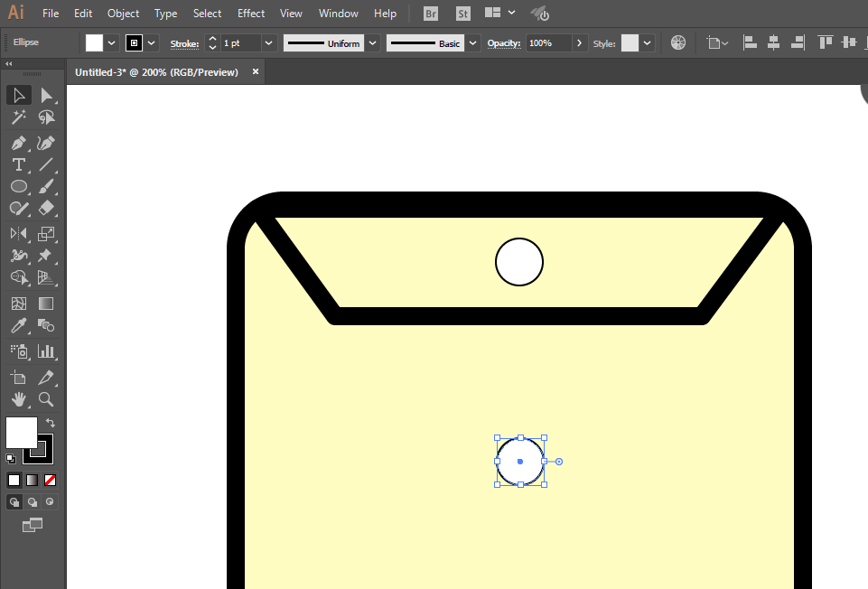The height and width of the screenshot is (589, 868).
Task: Adjust stroke weight stepper arrows
Action: click(212, 43)
